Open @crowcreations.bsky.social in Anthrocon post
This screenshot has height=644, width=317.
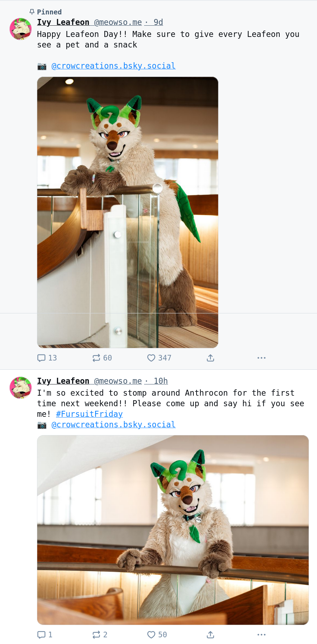(113, 425)
